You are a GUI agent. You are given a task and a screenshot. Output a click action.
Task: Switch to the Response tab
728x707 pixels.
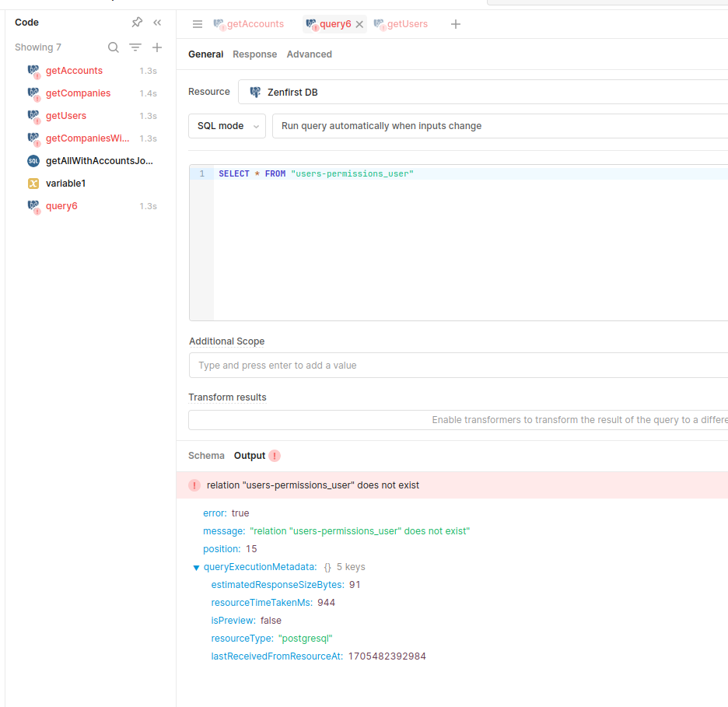coord(254,54)
